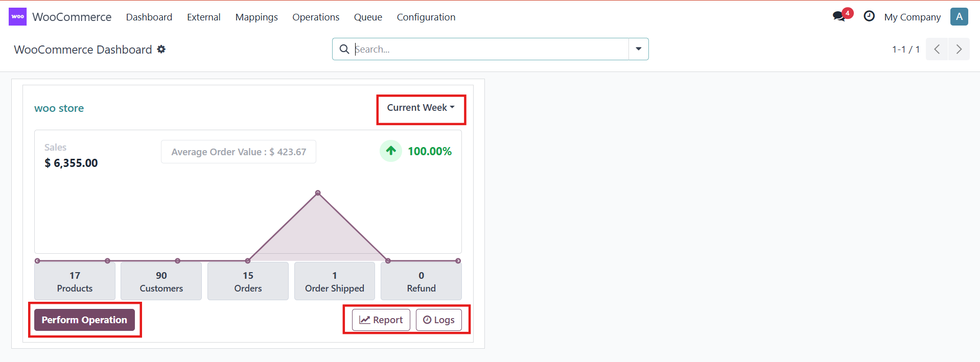Click the 17 Products tile
980x362 pixels.
click(75, 281)
